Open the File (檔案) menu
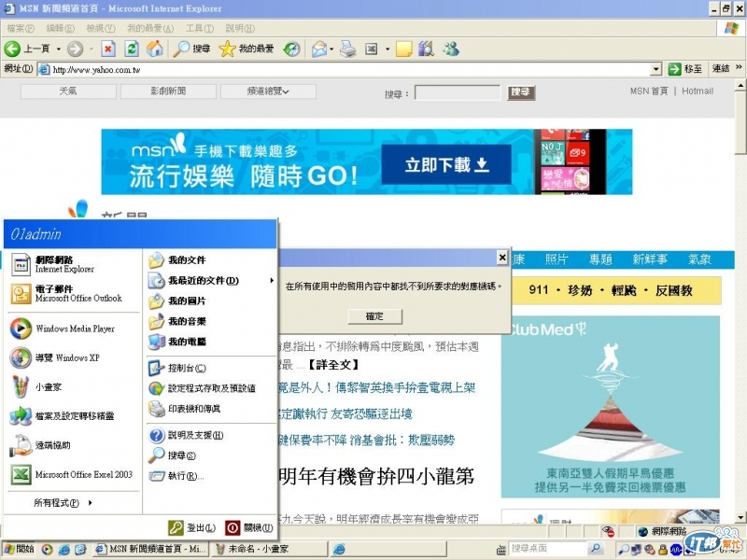This screenshot has height=560, width=747. coord(21,28)
